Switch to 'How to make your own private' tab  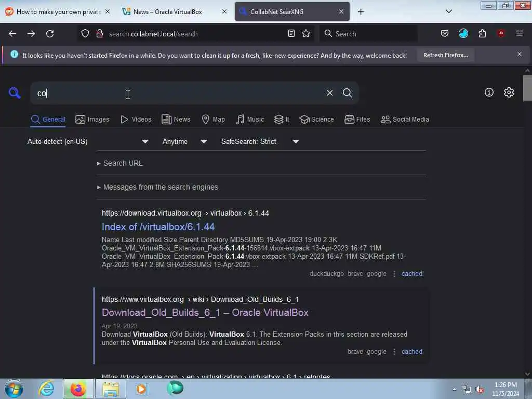click(x=58, y=12)
